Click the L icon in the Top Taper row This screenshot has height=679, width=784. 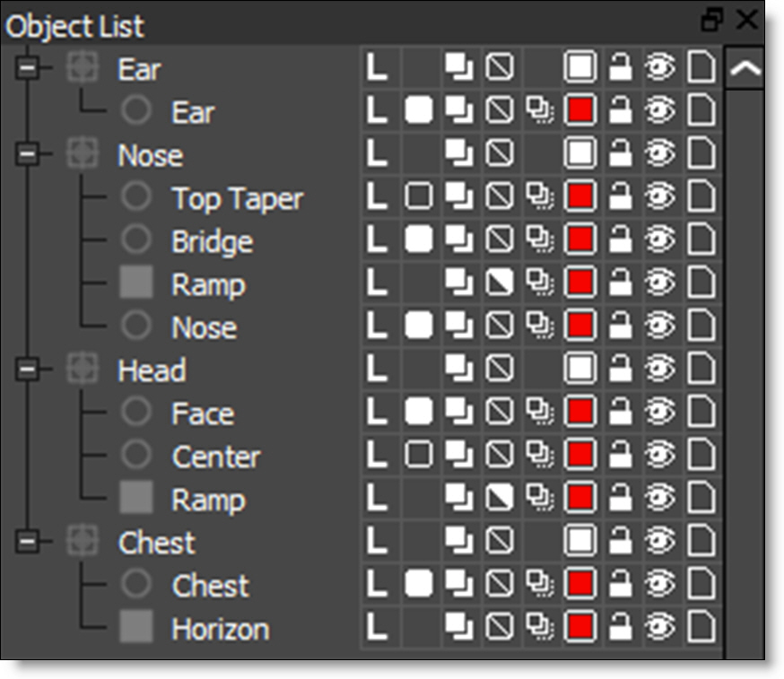(x=377, y=196)
